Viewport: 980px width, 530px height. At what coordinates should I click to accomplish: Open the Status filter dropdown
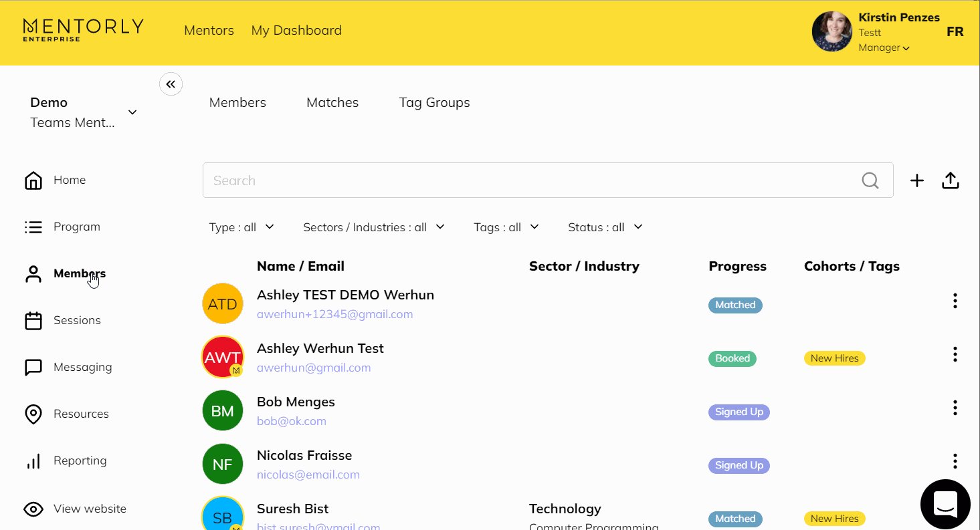(605, 227)
